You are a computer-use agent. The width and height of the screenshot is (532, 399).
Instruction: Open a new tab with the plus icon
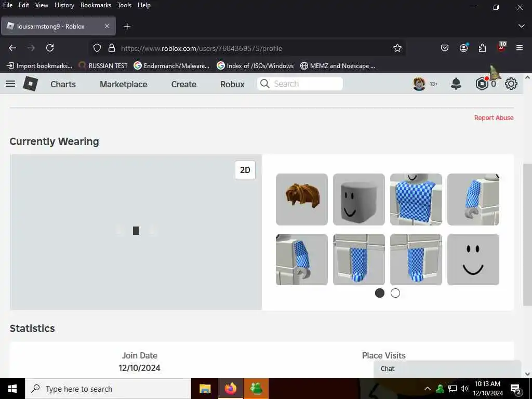(127, 26)
